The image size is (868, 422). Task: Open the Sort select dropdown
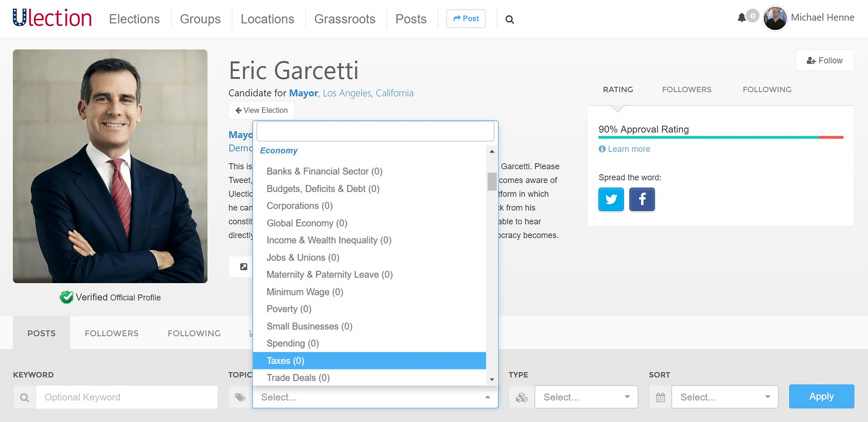724,397
